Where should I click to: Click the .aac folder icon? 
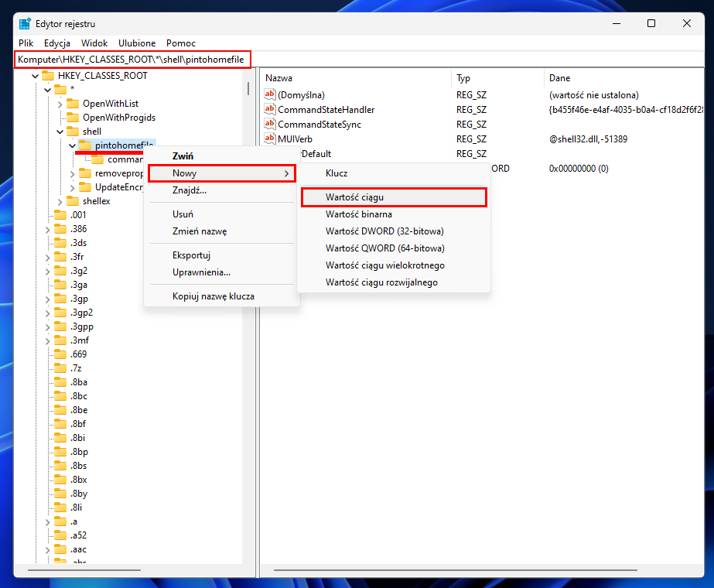point(60,549)
